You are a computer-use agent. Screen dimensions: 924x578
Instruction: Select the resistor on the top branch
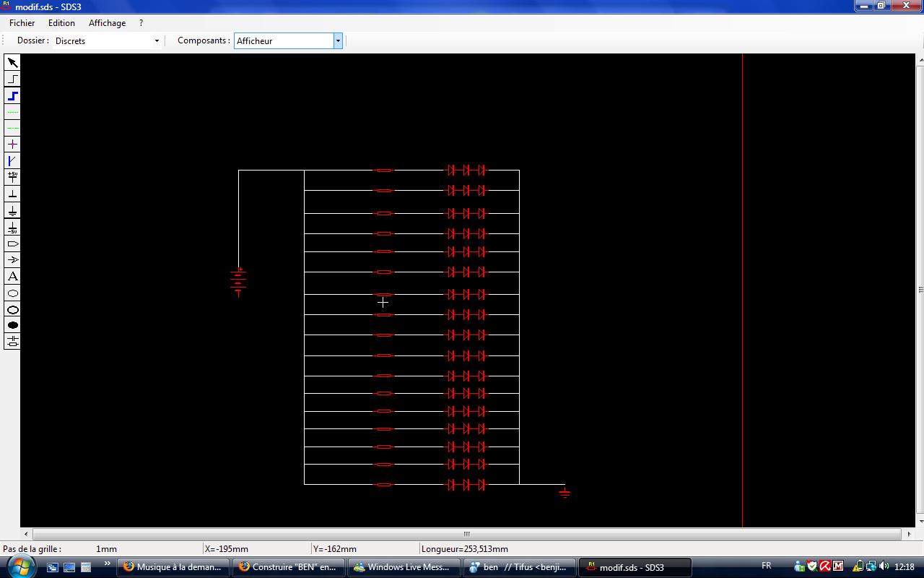tap(384, 171)
